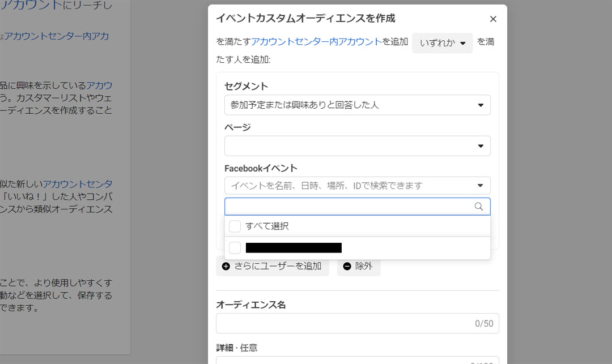Image resolution: width=612 pixels, height=364 pixels.
Task: Click the minus icon beside 除外
Action: 347,266
